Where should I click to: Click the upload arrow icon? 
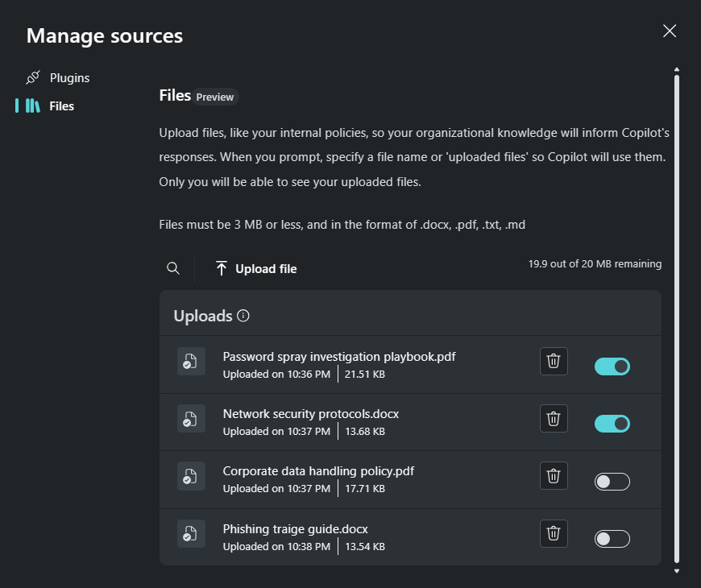tap(222, 268)
